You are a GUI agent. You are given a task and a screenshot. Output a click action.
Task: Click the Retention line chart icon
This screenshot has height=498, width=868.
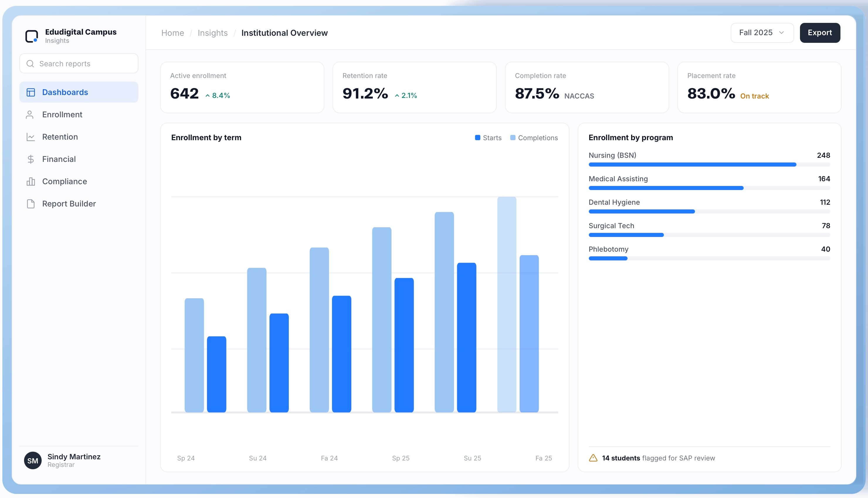[x=31, y=137]
